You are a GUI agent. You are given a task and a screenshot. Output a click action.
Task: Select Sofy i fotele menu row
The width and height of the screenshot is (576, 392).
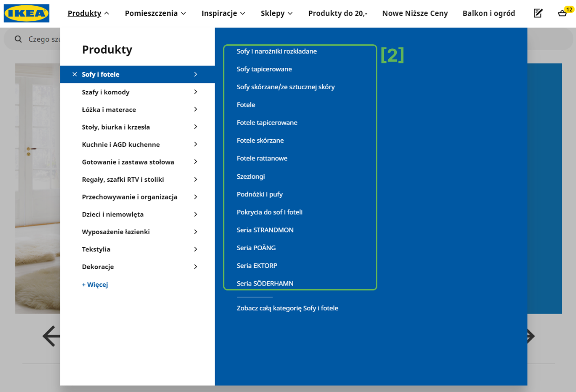137,74
